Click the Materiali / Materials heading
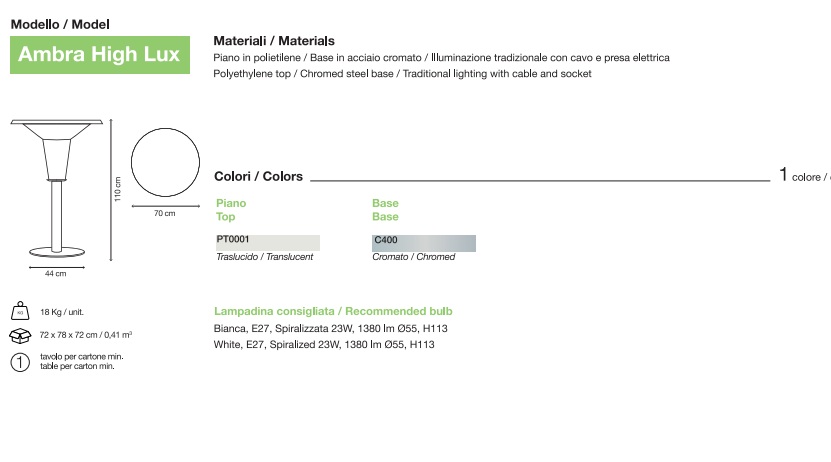 273,41
